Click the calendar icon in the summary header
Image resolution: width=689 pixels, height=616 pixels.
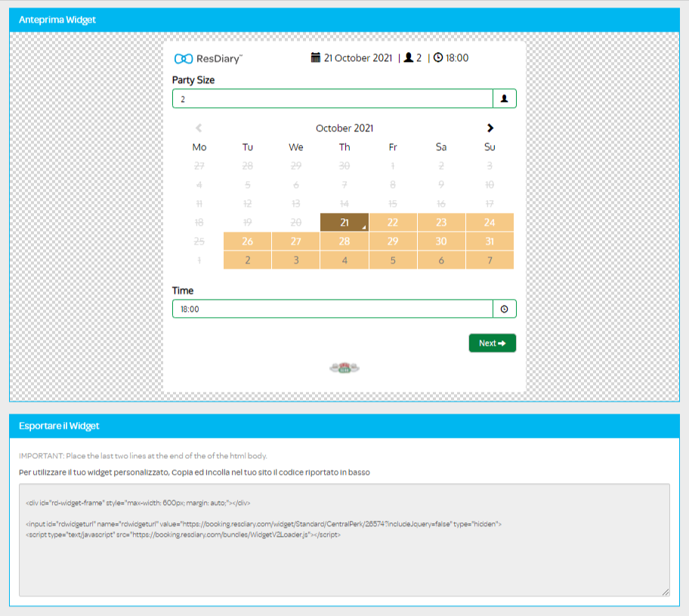click(x=316, y=57)
